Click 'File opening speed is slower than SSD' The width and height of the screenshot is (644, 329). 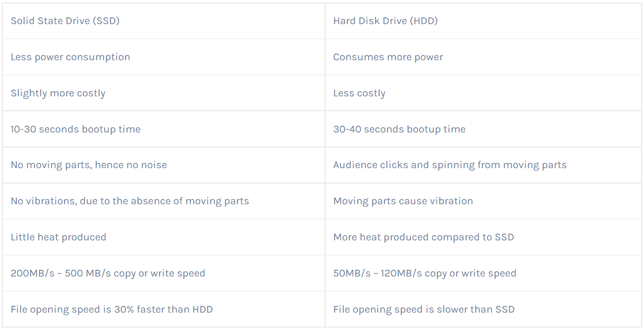424,309
